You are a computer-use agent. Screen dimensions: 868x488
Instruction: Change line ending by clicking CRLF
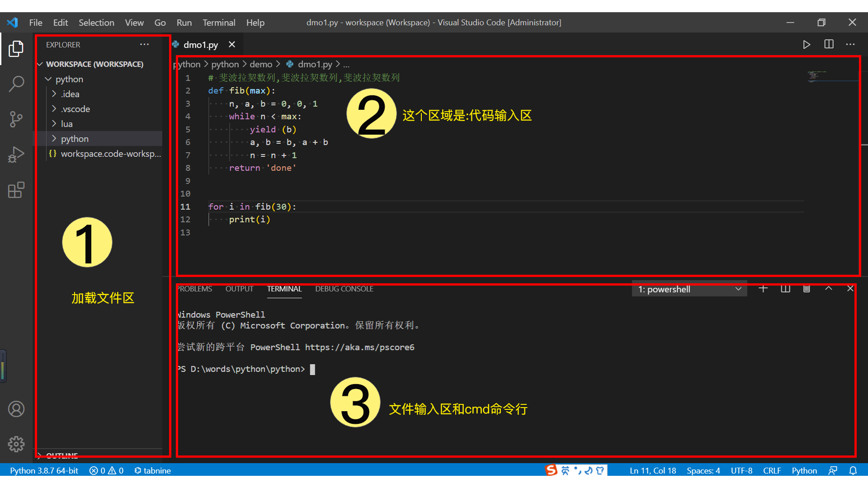pos(772,470)
